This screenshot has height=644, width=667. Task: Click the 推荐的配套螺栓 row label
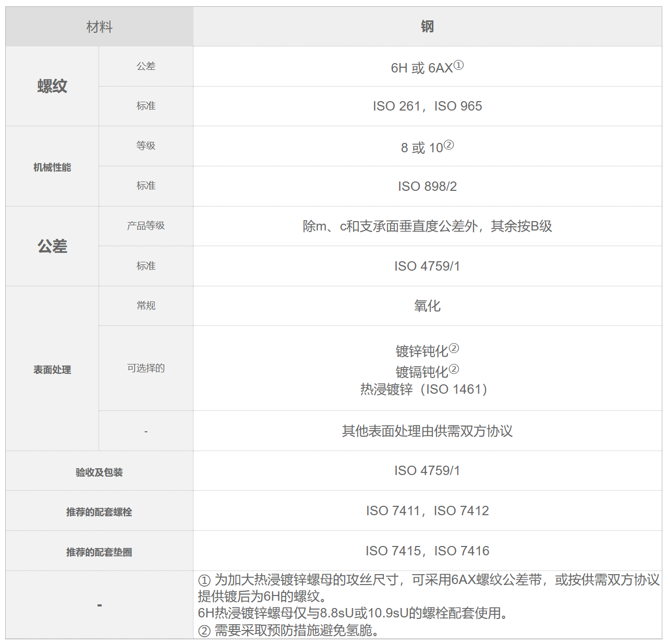click(99, 512)
